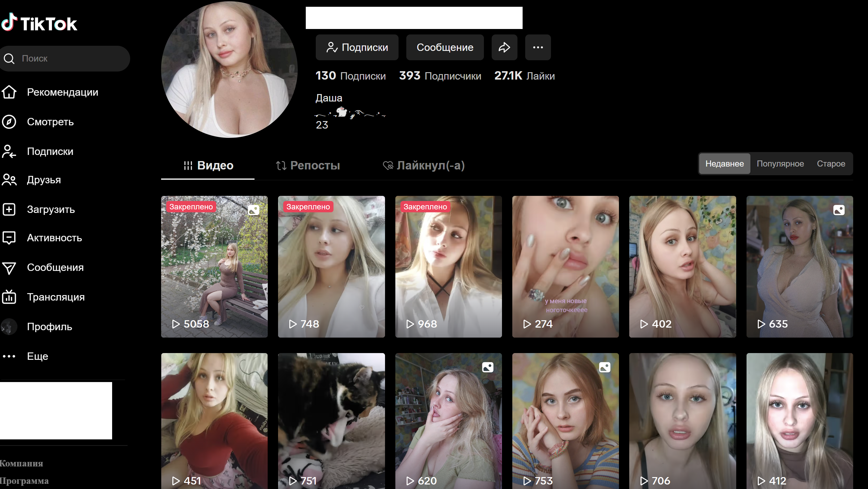Click the friends icon beside Друзья
868x489 pixels.
coord(9,180)
